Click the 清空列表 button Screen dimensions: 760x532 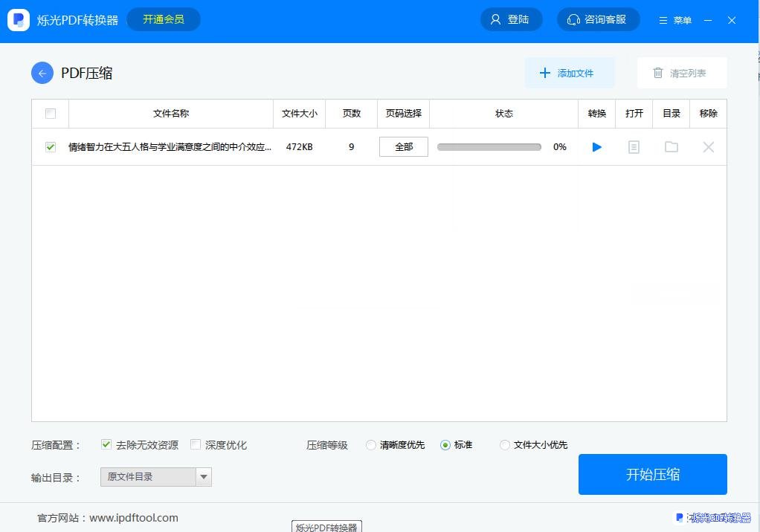[682, 73]
